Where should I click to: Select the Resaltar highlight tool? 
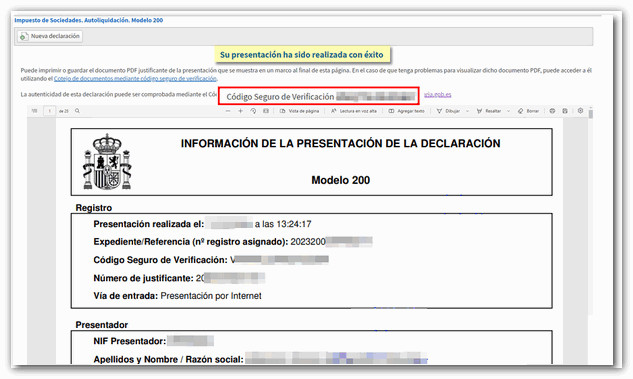click(x=489, y=111)
